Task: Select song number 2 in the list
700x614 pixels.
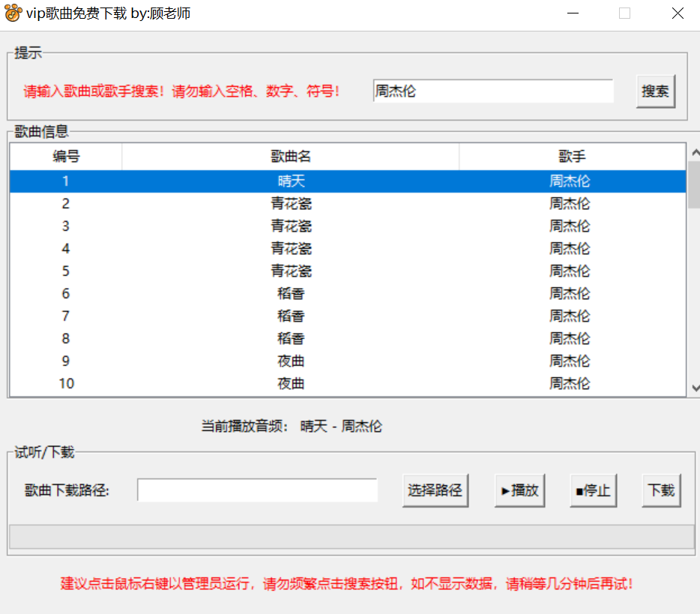Action: point(291,203)
